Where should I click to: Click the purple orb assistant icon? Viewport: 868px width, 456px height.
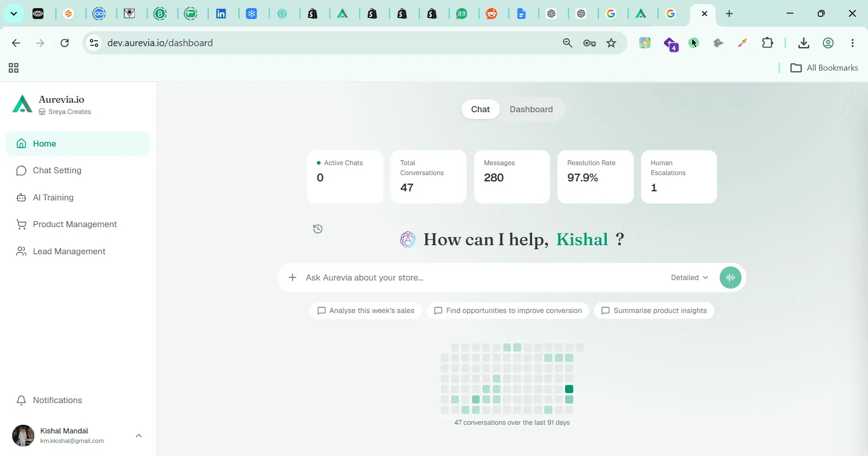[x=408, y=239]
